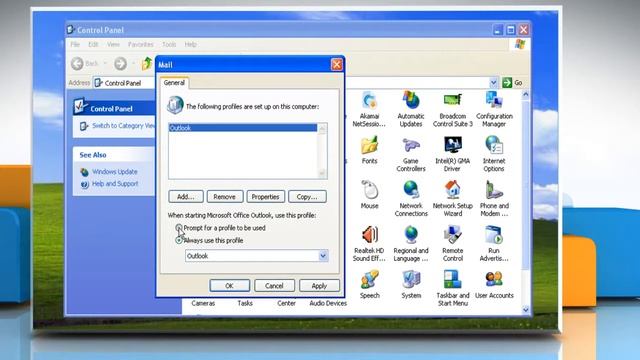Open the View menu
The height and width of the screenshot is (360, 640).
pyautogui.click(x=113, y=44)
